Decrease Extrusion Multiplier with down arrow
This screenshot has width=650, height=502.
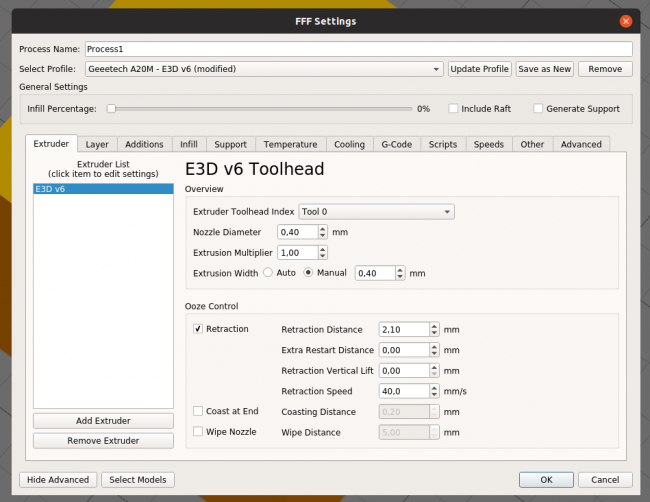322,256
